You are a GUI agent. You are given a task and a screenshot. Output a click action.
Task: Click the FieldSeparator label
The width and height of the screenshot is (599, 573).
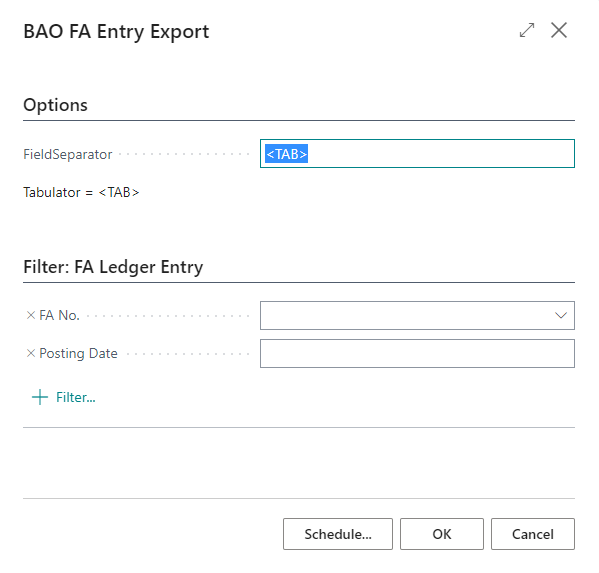[68, 154]
